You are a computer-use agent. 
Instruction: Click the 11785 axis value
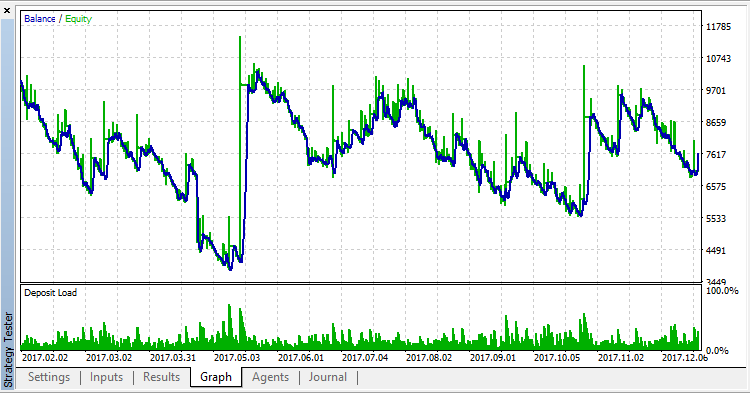(x=718, y=27)
